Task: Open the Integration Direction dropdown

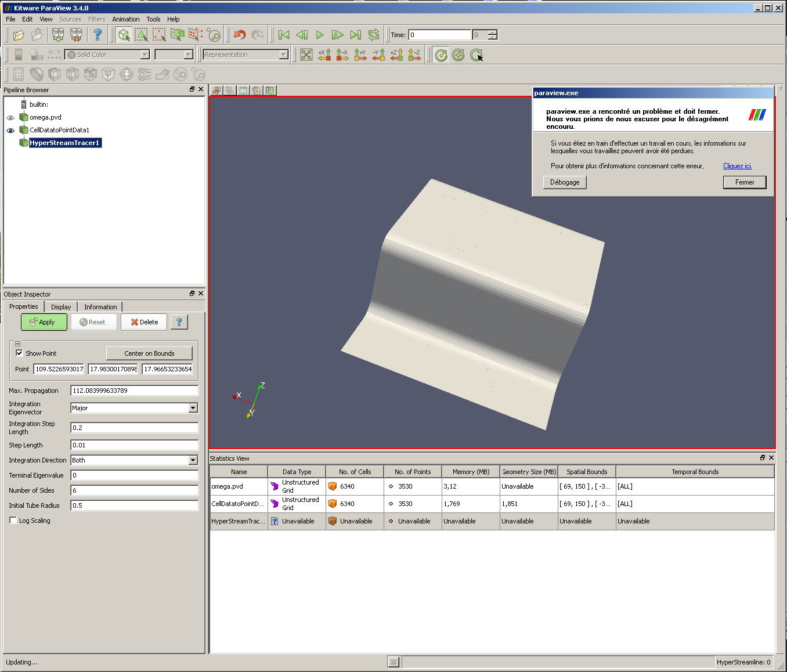Action: coord(134,460)
